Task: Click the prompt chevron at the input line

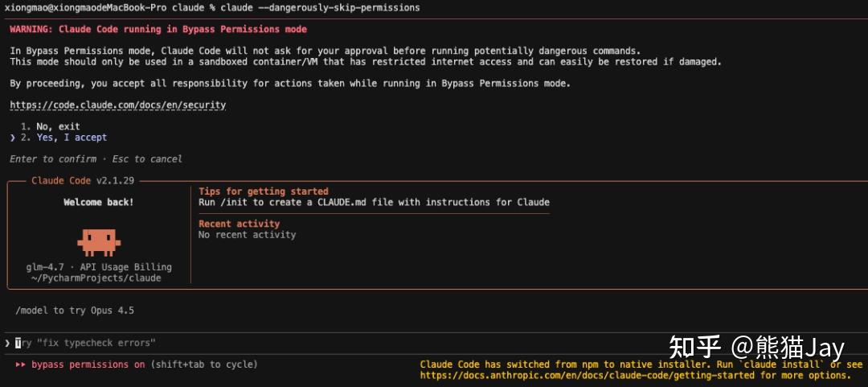Action: [7, 344]
